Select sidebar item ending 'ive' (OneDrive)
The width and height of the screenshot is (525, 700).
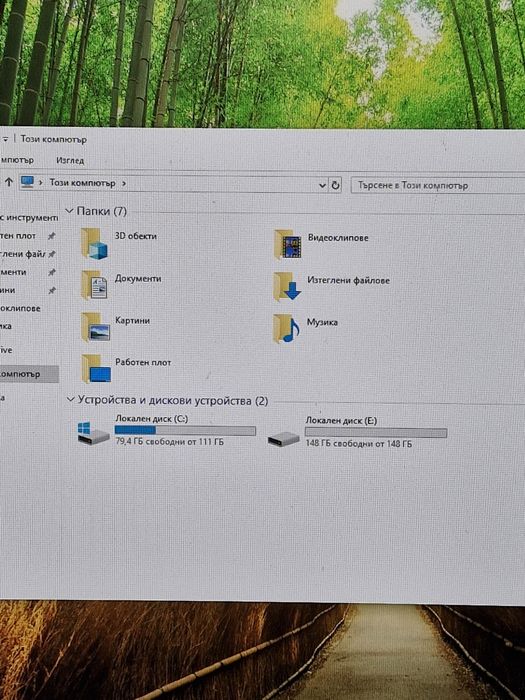tap(6, 350)
